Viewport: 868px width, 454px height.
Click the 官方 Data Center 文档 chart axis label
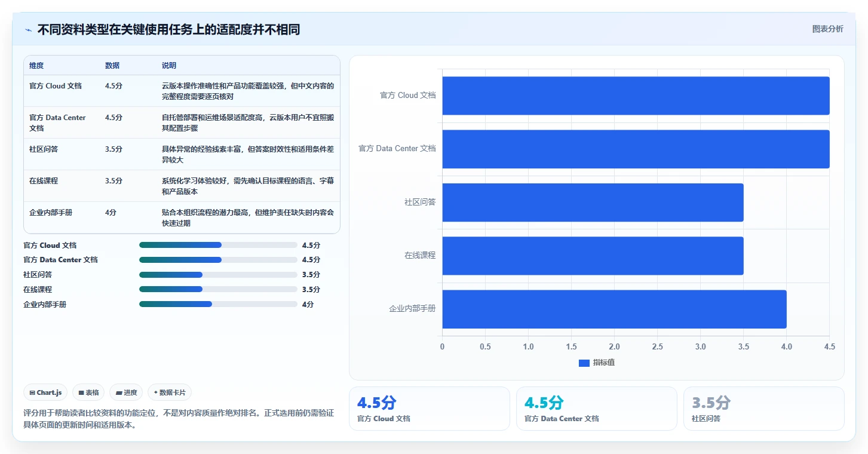pyautogui.click(x=397, y=149)
